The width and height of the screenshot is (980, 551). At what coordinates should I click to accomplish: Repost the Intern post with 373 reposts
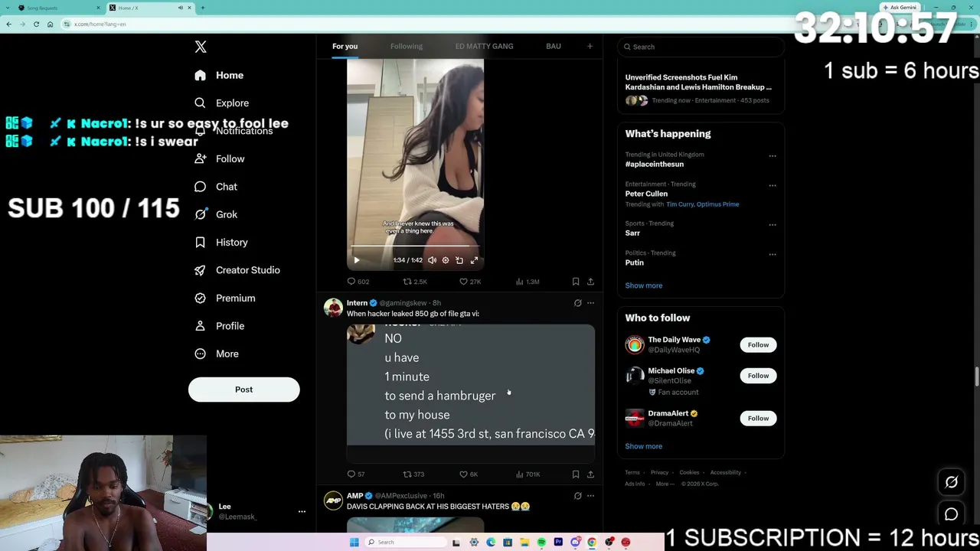[x=413, y=474]
